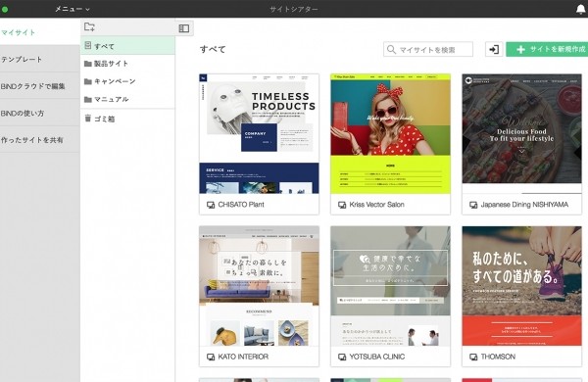Click サイトを新規作成 button

point(547,49)
